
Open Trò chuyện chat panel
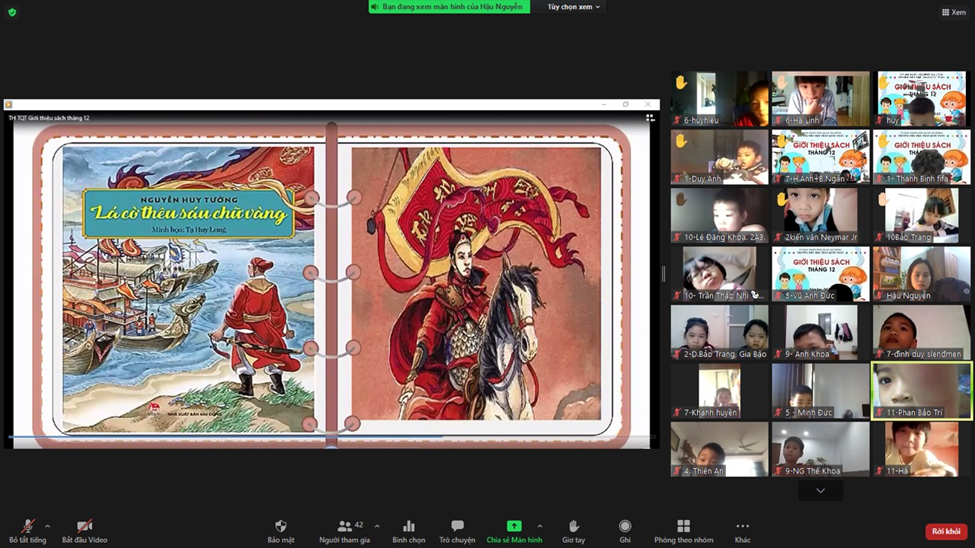457,531
